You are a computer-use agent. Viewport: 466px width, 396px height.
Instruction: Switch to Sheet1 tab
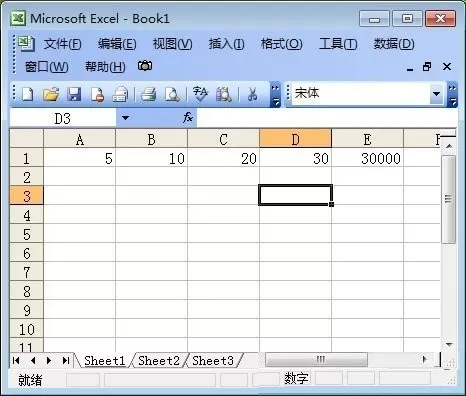104,361
